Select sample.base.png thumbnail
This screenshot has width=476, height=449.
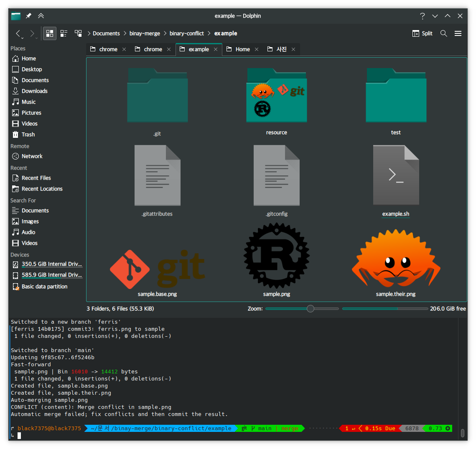(x=157, y=269)
